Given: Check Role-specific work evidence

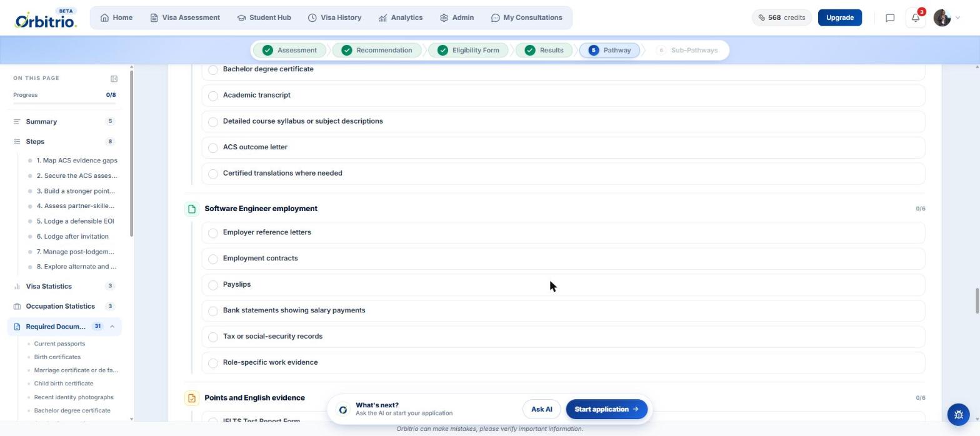Looking at the screenshot, I should 213,363.
